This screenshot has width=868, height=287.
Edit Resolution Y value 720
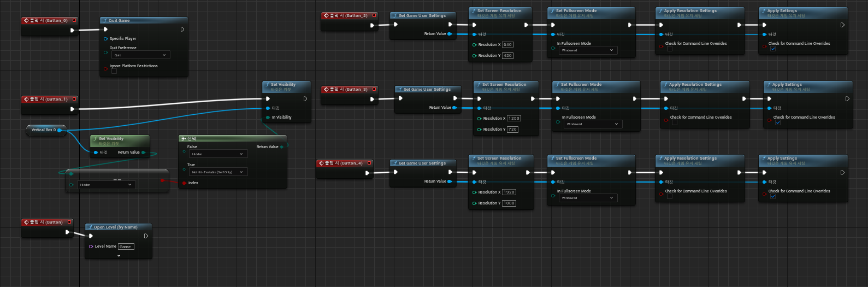pos(512,130)
